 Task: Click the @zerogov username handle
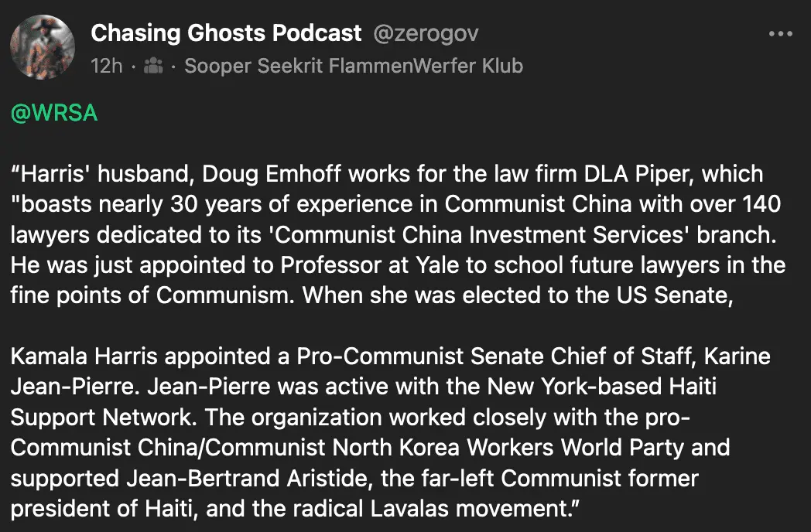[x=426, y=33]
